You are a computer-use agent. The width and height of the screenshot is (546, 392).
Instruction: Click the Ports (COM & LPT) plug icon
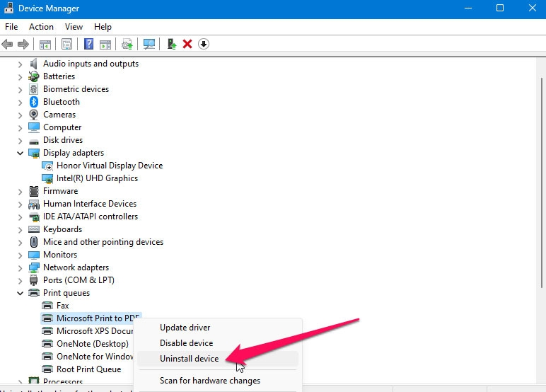pyautogui.click(x=34, y=280)
